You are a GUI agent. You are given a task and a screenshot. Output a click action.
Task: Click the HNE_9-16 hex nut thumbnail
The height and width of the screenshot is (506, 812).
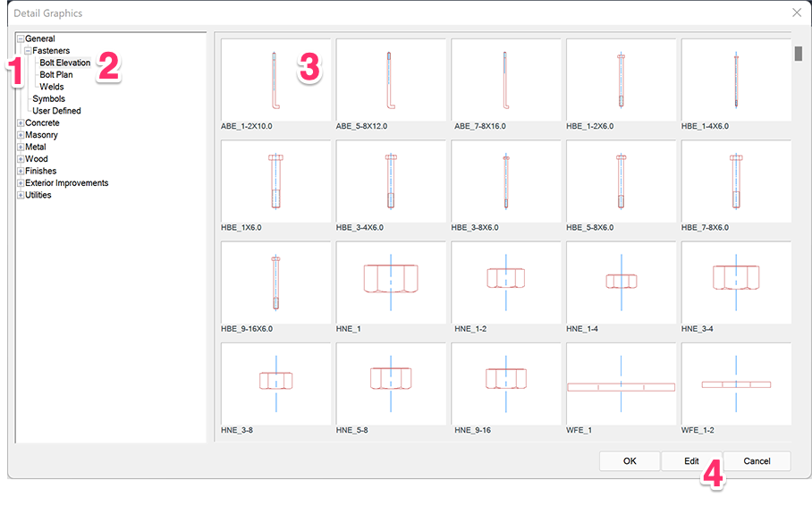[x=506, y=384]
